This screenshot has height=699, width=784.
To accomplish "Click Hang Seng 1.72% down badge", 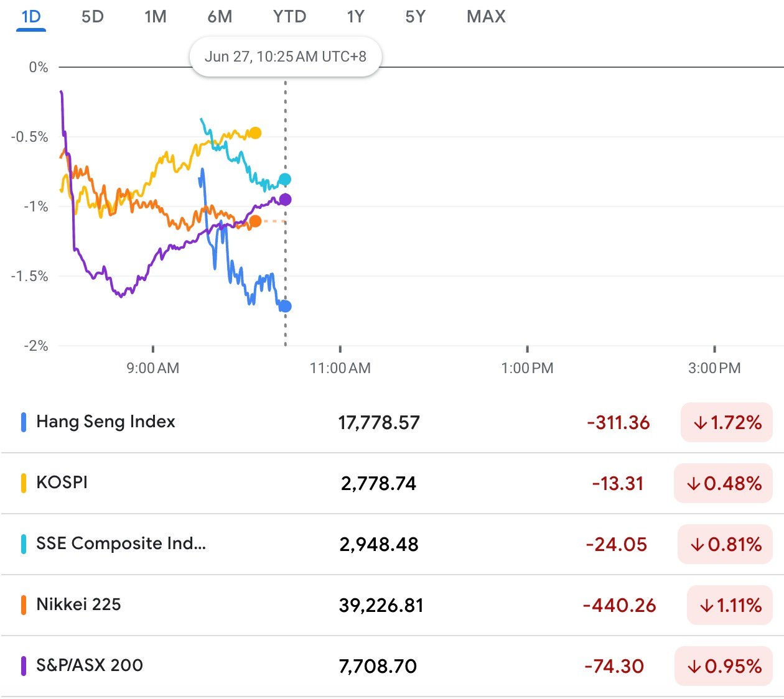I will tap(727, 423).
